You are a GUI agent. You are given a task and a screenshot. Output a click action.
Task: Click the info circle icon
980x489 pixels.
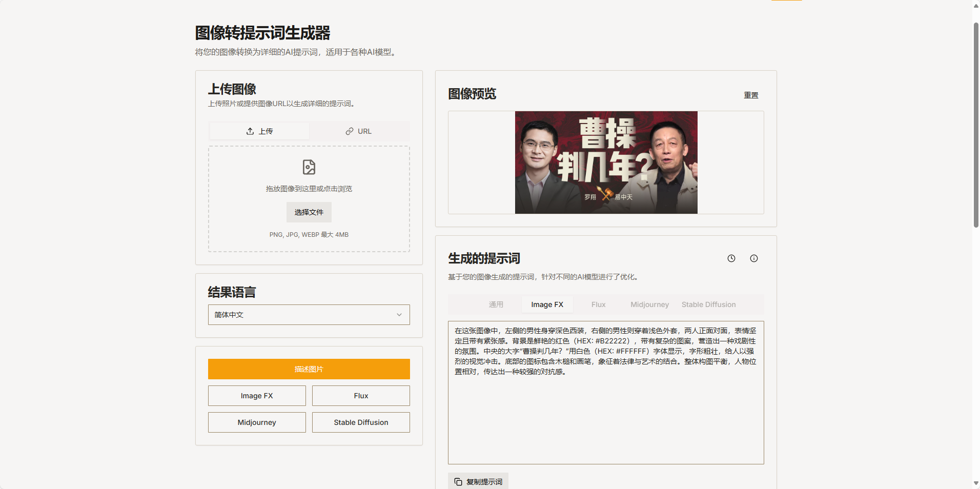pyautogui.click(x=754, y=258)
